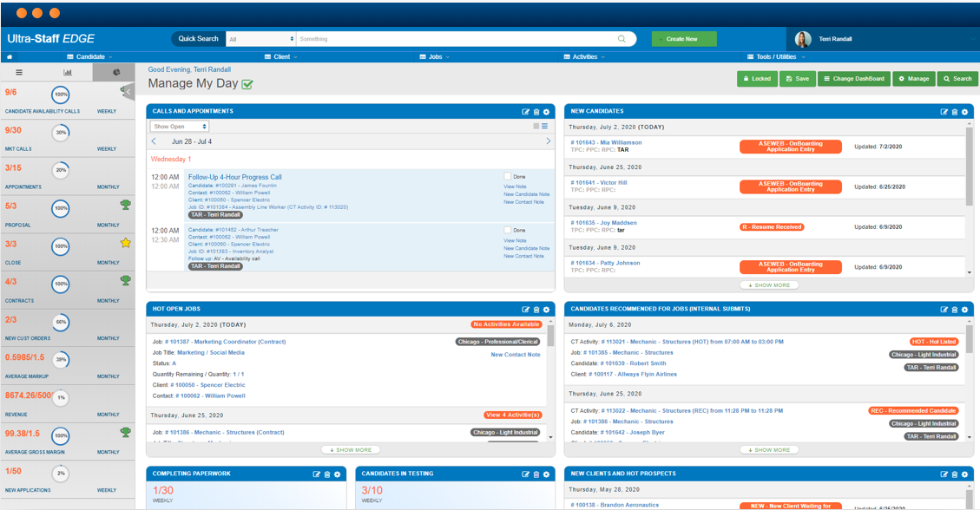The image size is (980, 510).
Task: Open candidate #101643 Mia Williamson
Action: point(606,142)
